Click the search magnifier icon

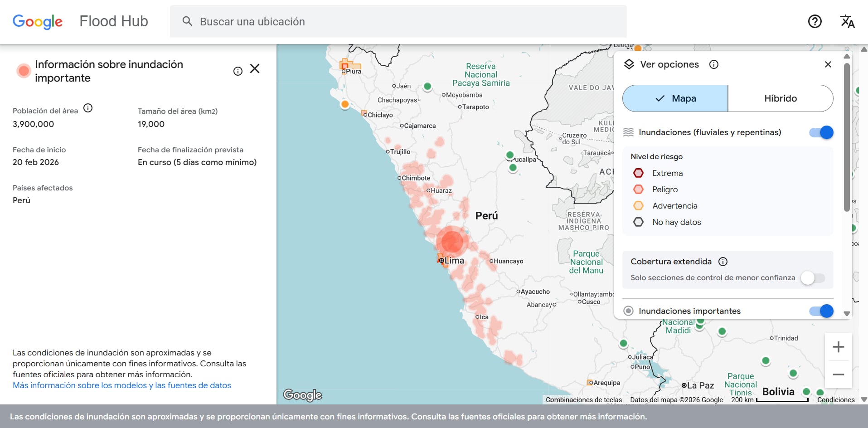click(187, 21)
